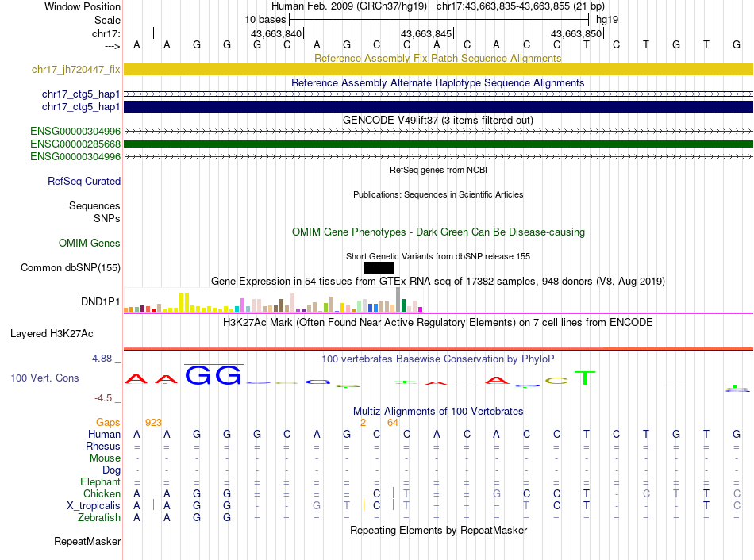Image resolution: width=754 pixels, height=560 pixels.
Task: Click the OMIM Genes track label
Action: [x=89, y=244]
